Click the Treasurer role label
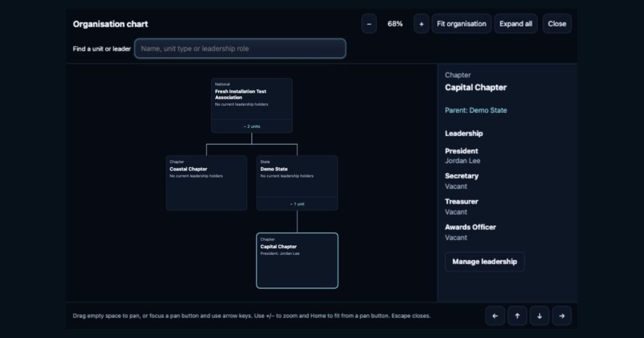The width and height of the screenshot is (644, 338). (462, 202)
